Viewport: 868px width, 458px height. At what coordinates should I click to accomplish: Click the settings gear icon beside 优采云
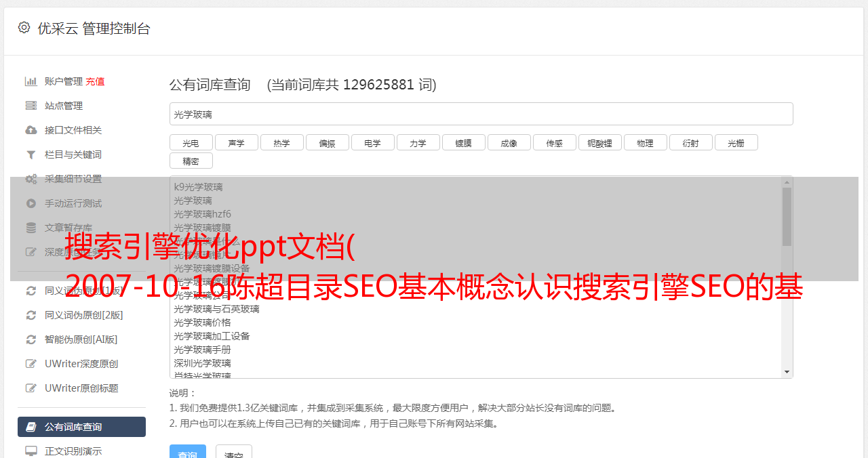(24, 28)
